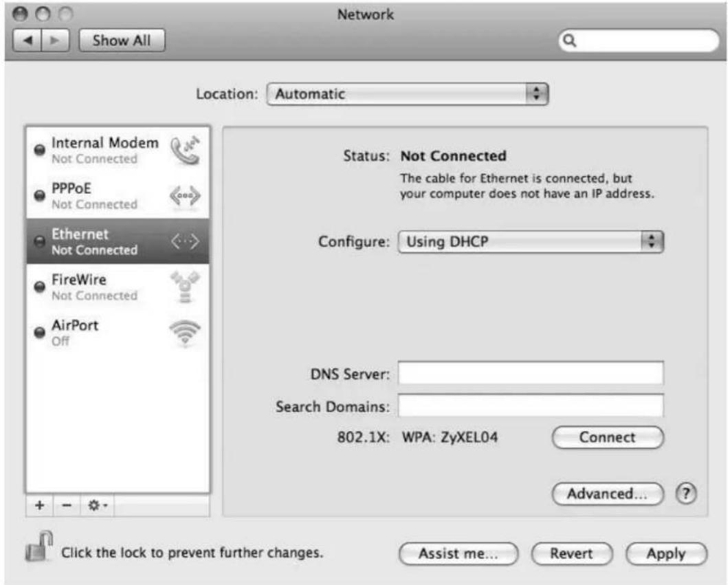
Task: Click the FireWire connector icon
Action: coord(185,287)
